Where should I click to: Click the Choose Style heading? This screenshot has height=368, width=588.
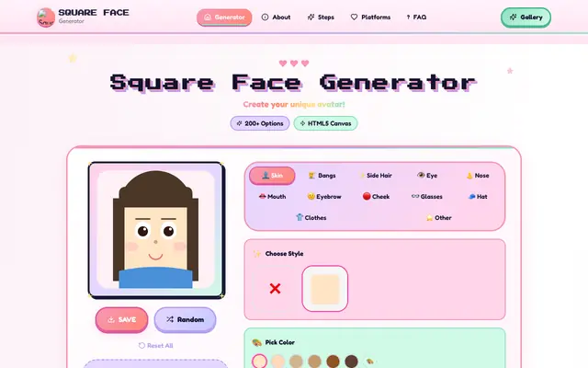284,254
